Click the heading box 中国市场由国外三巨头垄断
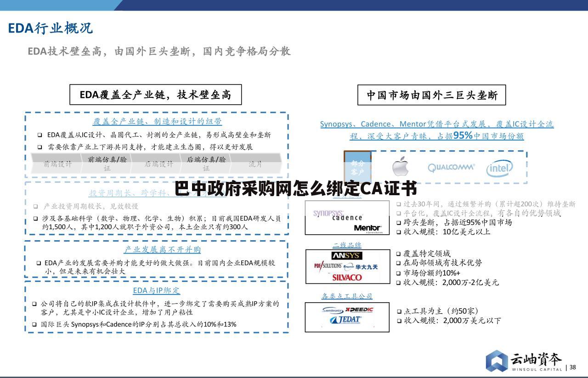The image size is (588, 378). point(432,95)
